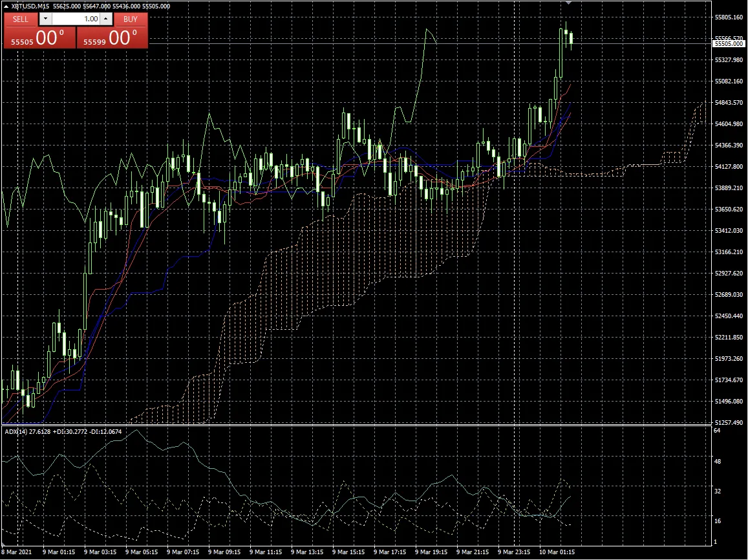Click the 9 Mar 05:15 time label
This screenshot has height=560, width=748.
(142, 552)
